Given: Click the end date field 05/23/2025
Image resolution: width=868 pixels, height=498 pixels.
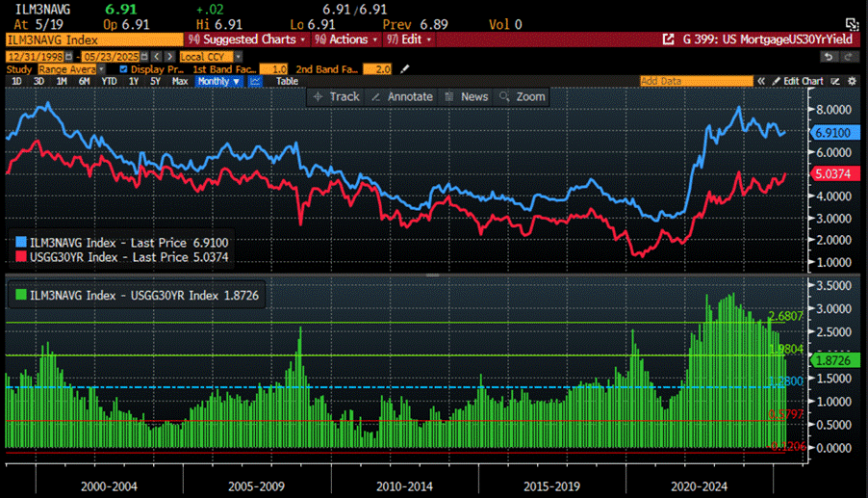Looking at the screenshot, I should [112, 57].
